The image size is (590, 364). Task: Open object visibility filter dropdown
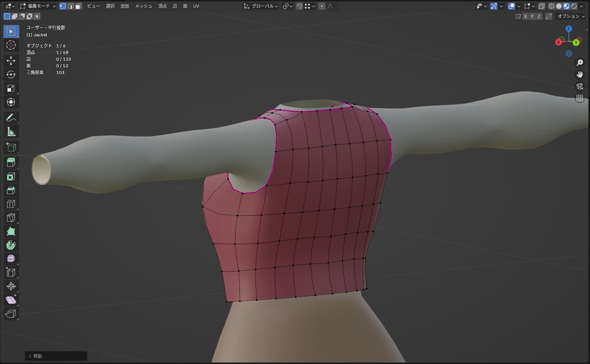481,6
